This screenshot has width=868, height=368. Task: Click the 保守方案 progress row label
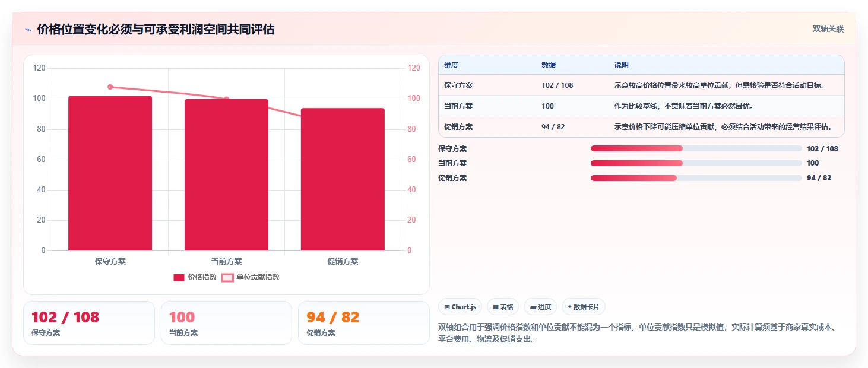pyautogui.click(x=452, y=149)
